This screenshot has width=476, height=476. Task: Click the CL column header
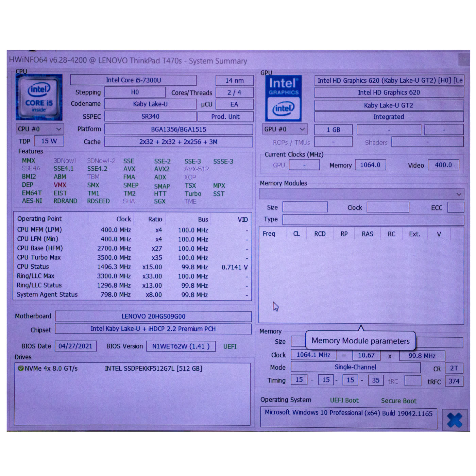pyautogui.click(x=296, y=234)
